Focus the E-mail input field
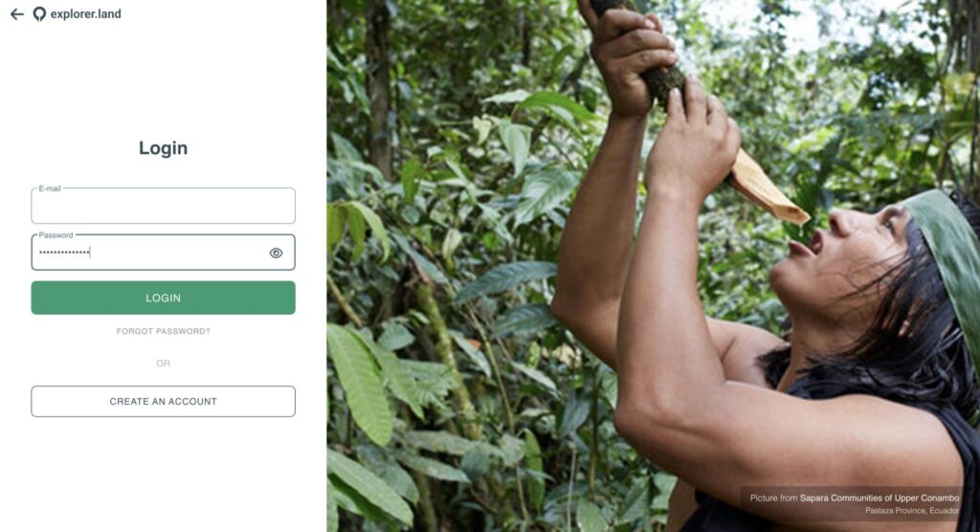Screen dimensions: 980x532 [x=163, y=206]
